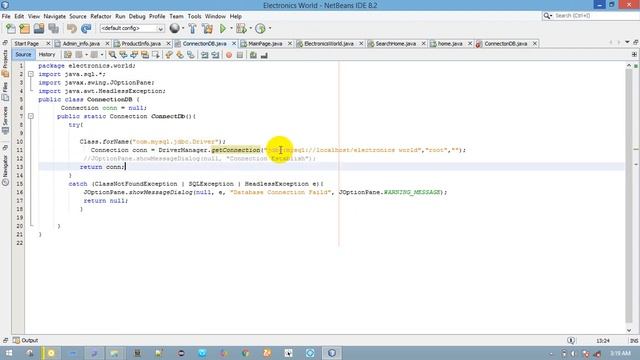This screenshot has height=360, width=640.
Task: Switch to the MainPage.java tab
Action: (x=265, y=43)
